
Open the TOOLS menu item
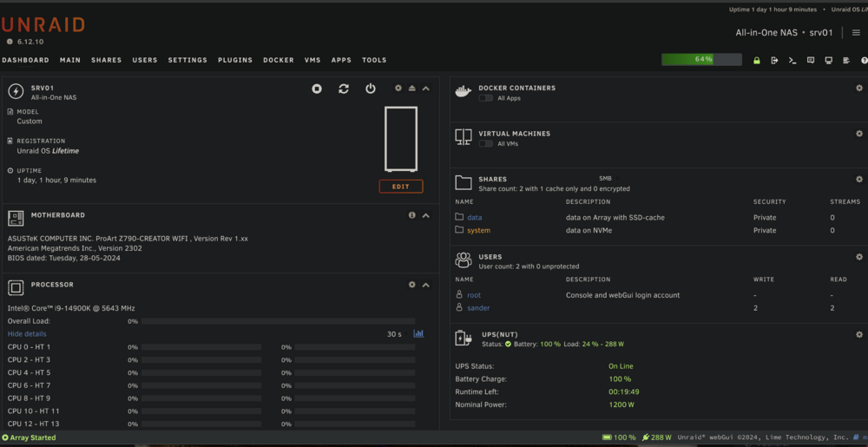click(x=374, y=60)
